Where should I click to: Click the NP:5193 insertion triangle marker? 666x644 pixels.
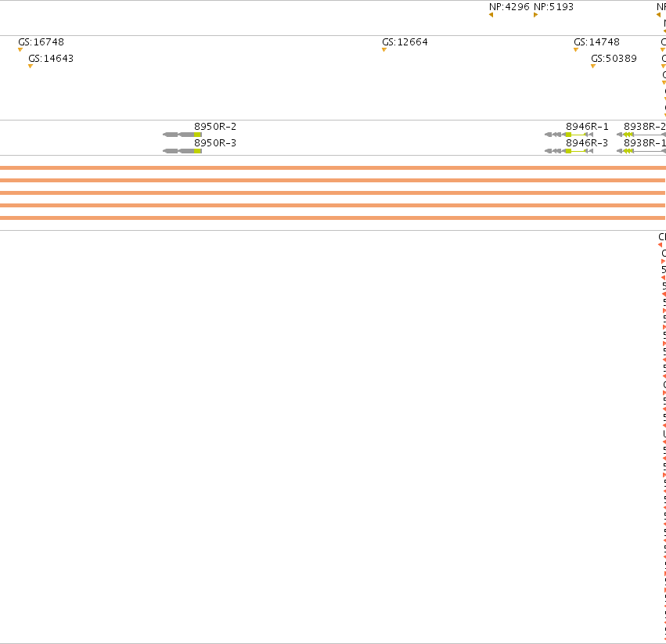pyautogui.click(x=535, y=15)
